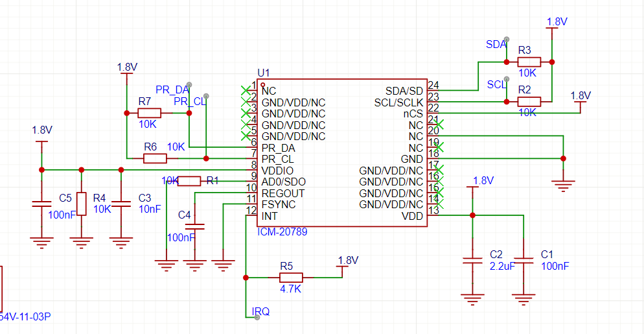Viewport: 644px width, 334px height.
Task: Select the blue PR_CL net label
Action: pyautogui.click(x=190, y=101)
